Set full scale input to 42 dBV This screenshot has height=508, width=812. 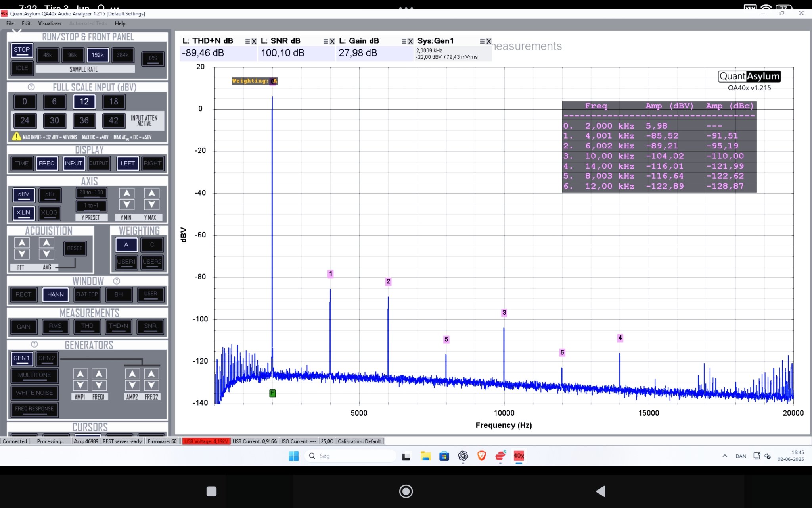click(x=114, y=121)
